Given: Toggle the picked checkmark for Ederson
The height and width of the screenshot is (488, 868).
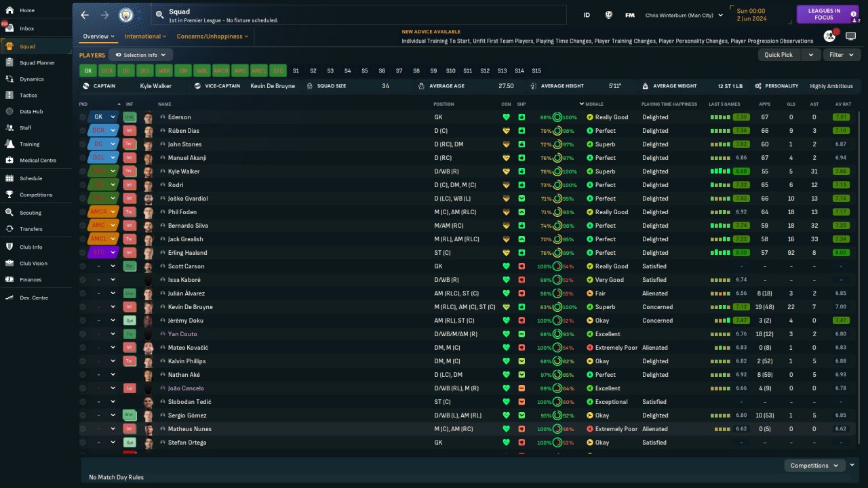Looking at the screenshot, I should tap(83, 117).
